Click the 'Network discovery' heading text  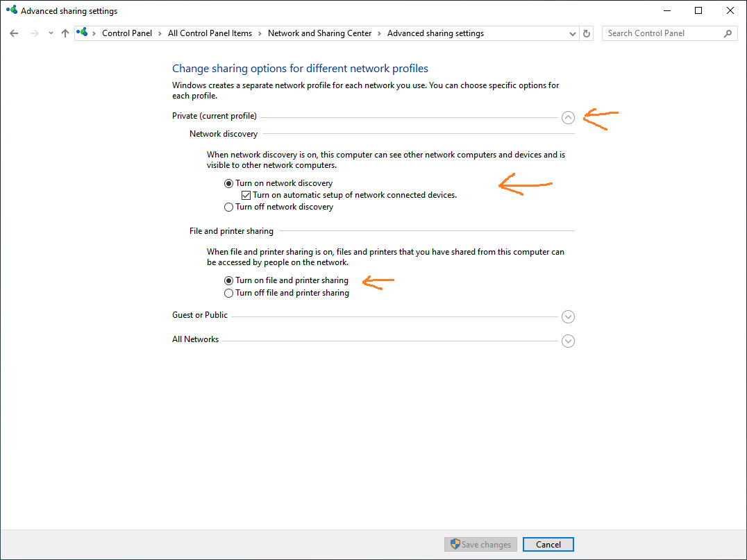(224, 134)
